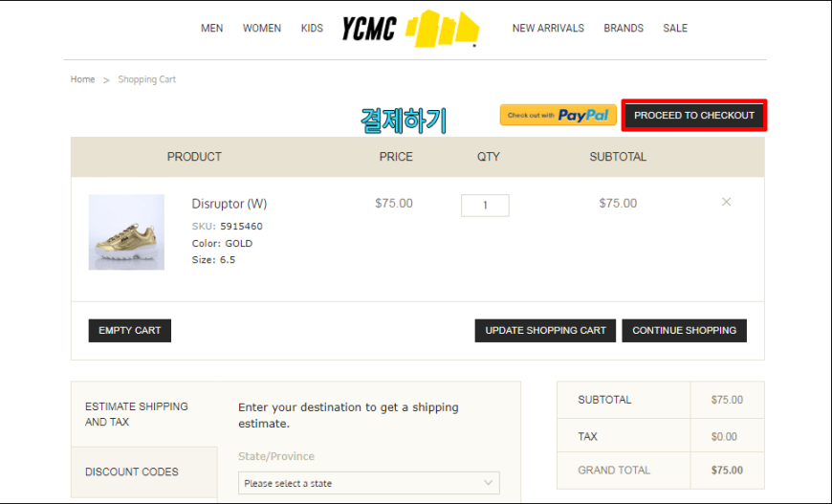The width and height of the screenshot is (832, 504).
Task: Select ESTIMATE SHIPPING AND TAX tab
Action: pos(144,414)
